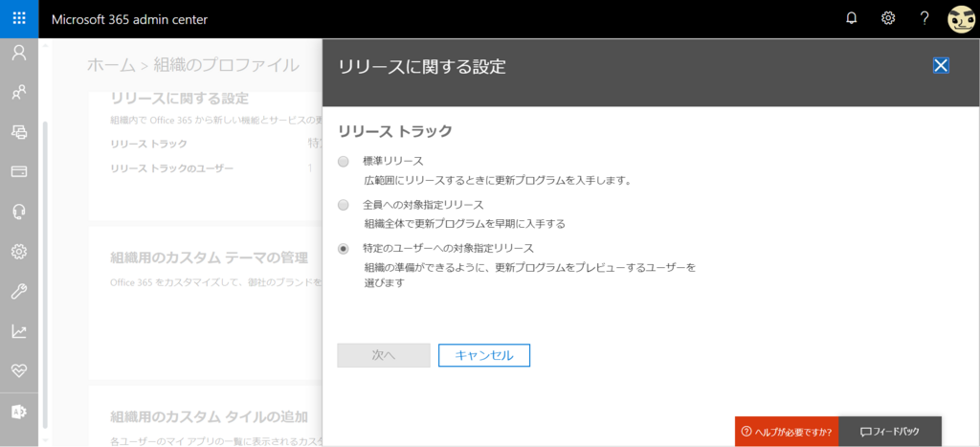Open the app launcher waffle icon
The width and height of the screenshot is (980, 447).
point(19,19)
